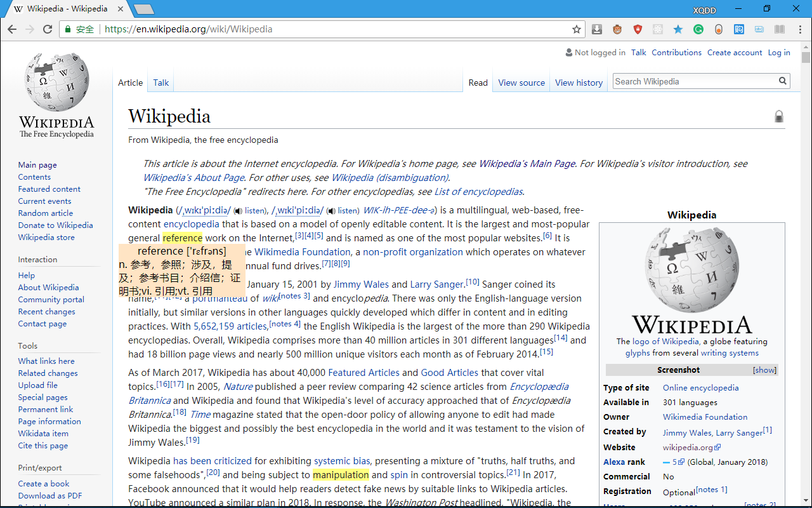Image resolution: width=812 pixels, height=508 pixels.
Task: Close the Wikipedia browser tab
Action: pos(120,9)
